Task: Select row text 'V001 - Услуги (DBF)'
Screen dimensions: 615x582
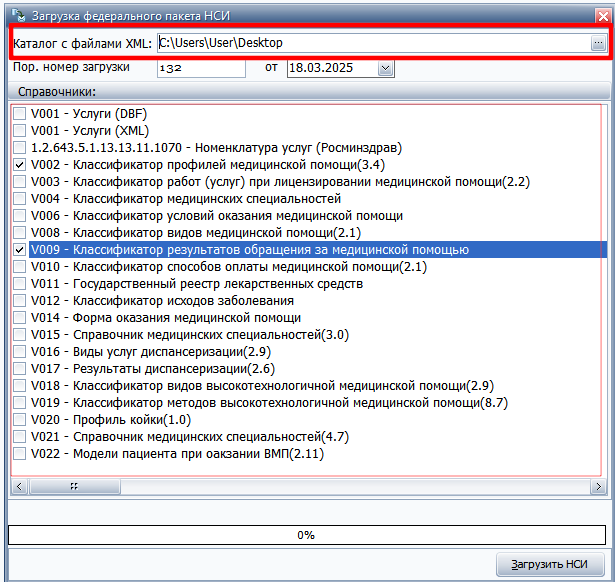Action: pyautogui.click(x=89, y=114)
